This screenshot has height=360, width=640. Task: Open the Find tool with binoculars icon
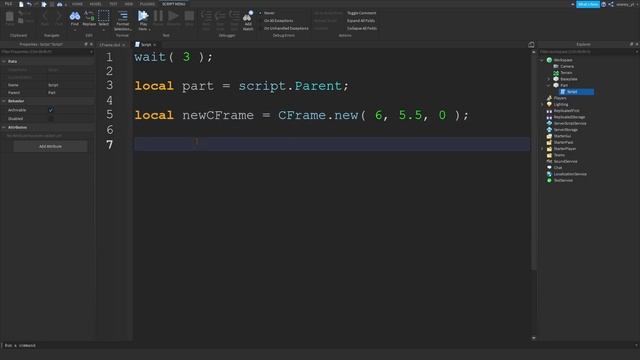pyautogui.click(x=75, y=19)
